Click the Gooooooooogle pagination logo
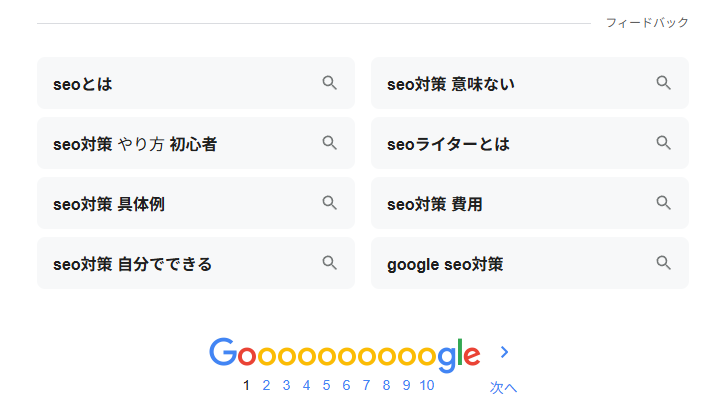Viewport: 722px width, 416px height. coord(345,354)
